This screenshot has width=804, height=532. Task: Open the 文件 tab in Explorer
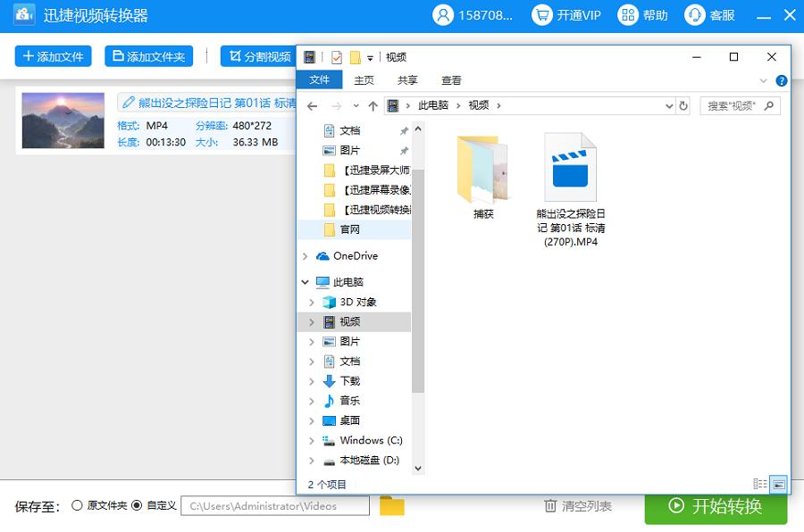click(x=320, y=80)
